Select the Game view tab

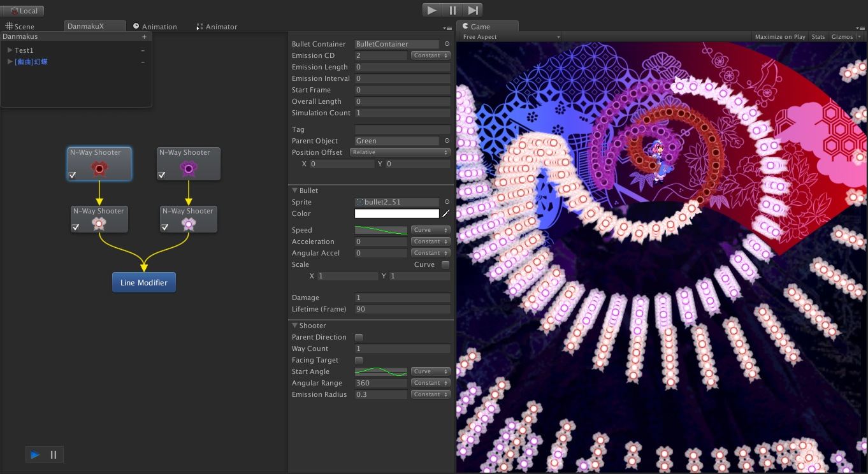488,26
